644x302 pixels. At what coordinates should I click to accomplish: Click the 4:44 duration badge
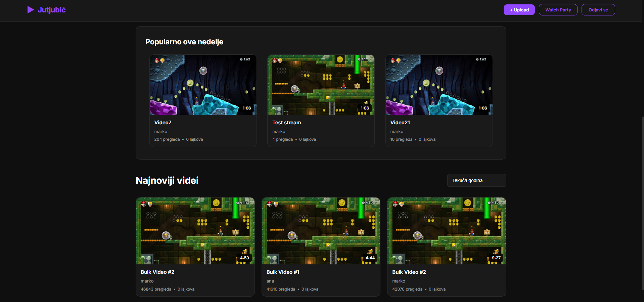370,258
